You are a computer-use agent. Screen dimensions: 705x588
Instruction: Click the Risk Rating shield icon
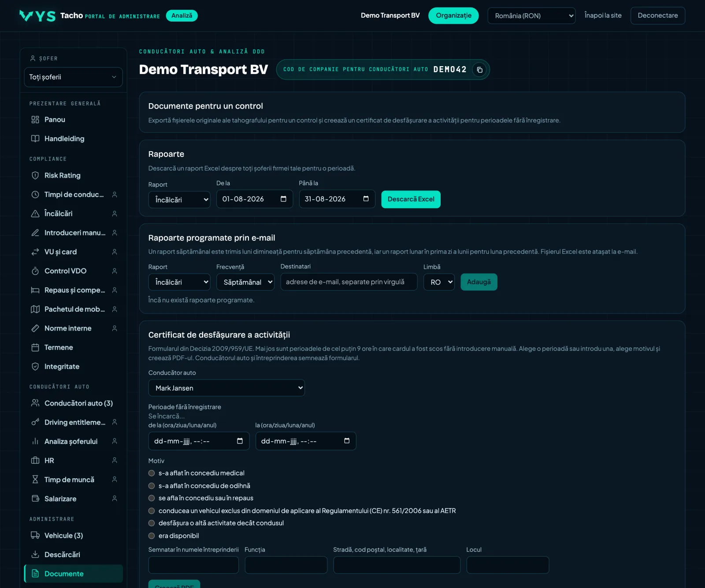[35, 175]
